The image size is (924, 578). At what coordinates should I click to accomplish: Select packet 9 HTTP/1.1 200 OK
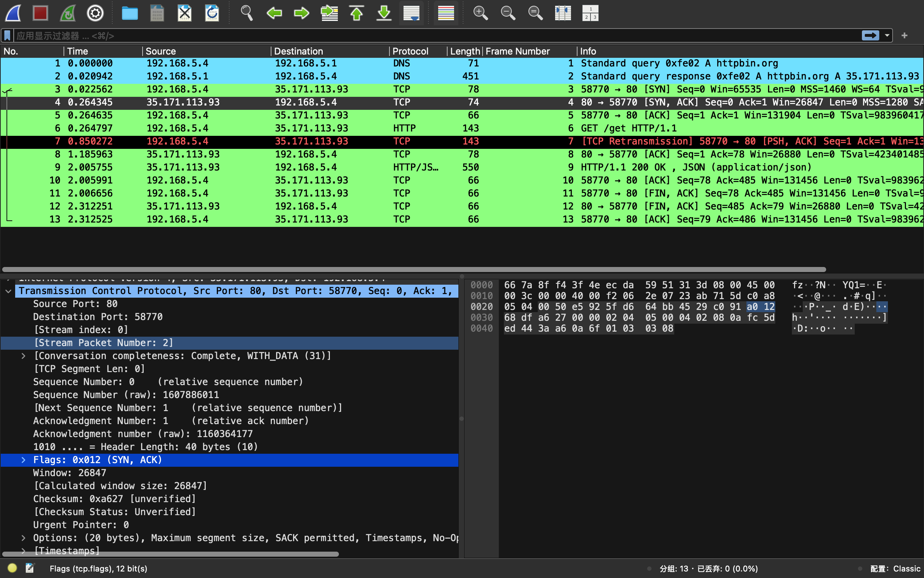pyautogui.click(x=462, y=167)
